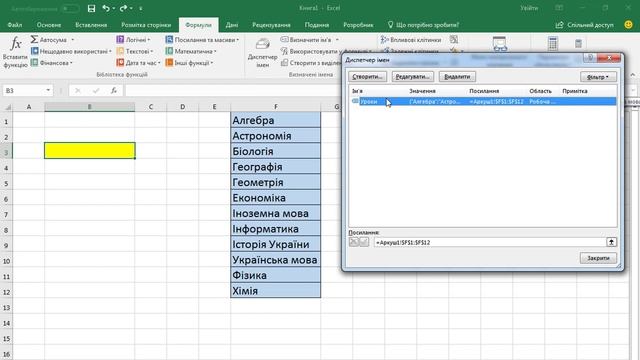Viewport: 640px width, 360px height.
Task: Open the Filter dropdown in Name Manager
Action: 598,77
